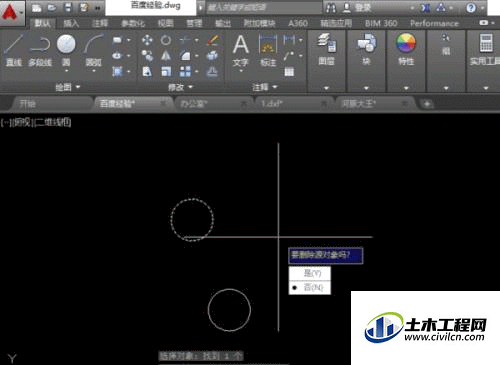Switch to the Performance ribbon tab
Screen dimensions: 500x365
coord(434,23)
